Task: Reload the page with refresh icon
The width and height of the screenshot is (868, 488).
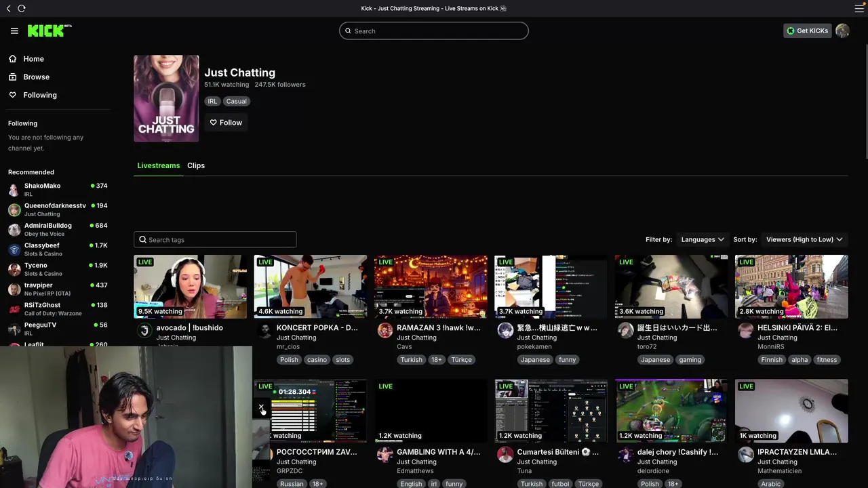Action: [x=22, y=8]
